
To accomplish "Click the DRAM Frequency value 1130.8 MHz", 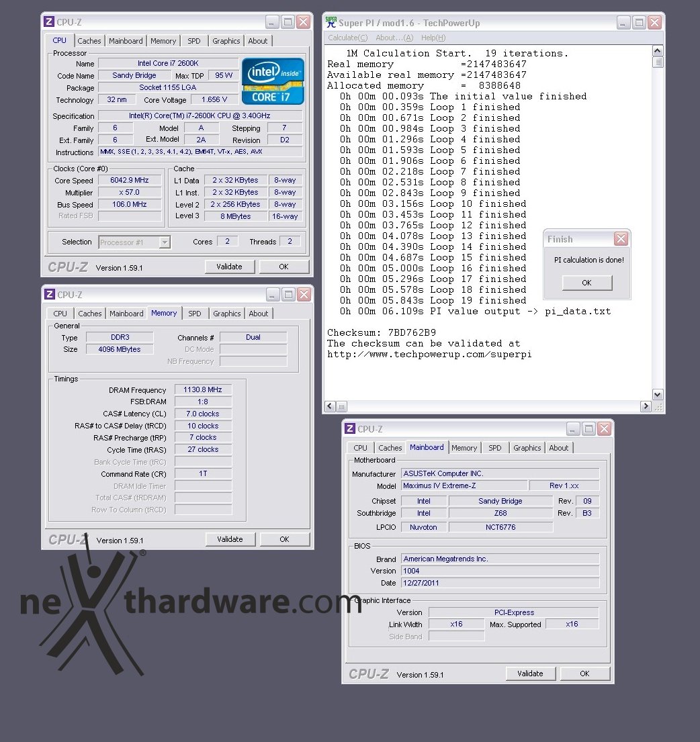I will point(203,389).
